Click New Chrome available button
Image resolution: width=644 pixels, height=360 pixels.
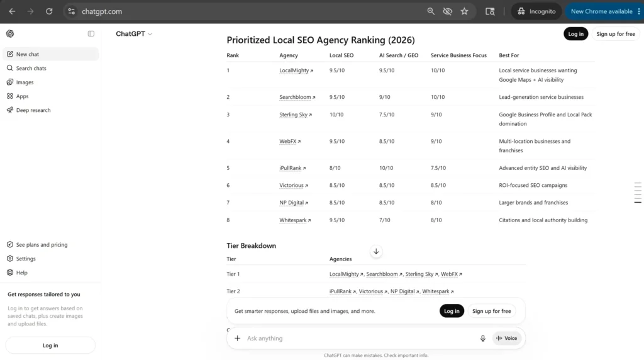point(601,11)
